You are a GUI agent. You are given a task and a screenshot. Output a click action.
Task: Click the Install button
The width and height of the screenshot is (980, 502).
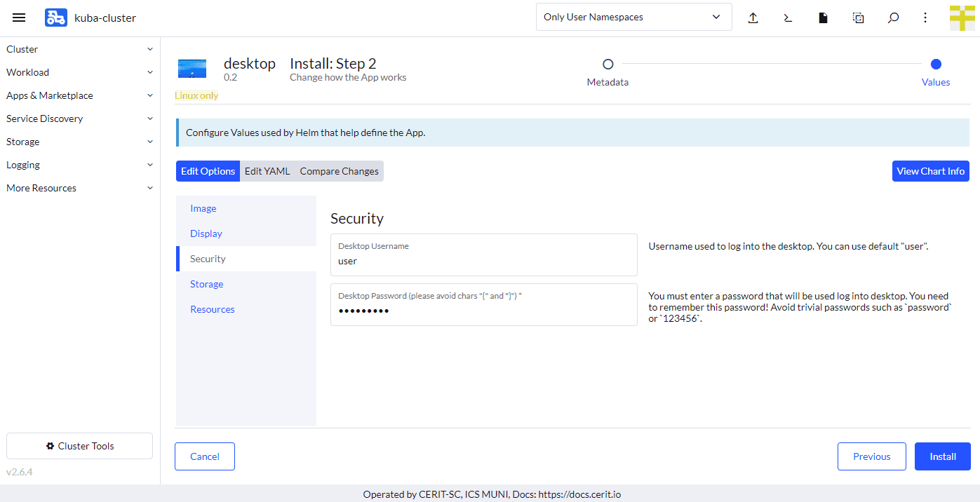[942, 456]
